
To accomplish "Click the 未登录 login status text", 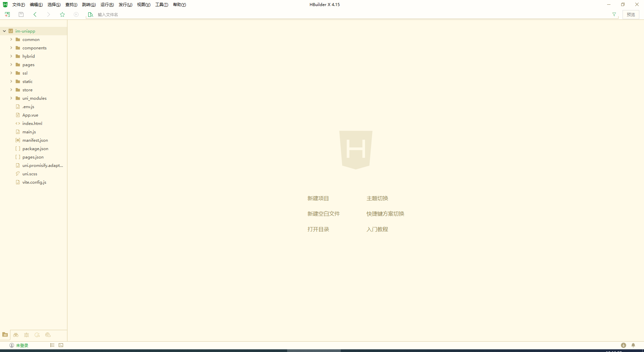I will (22, 345).
